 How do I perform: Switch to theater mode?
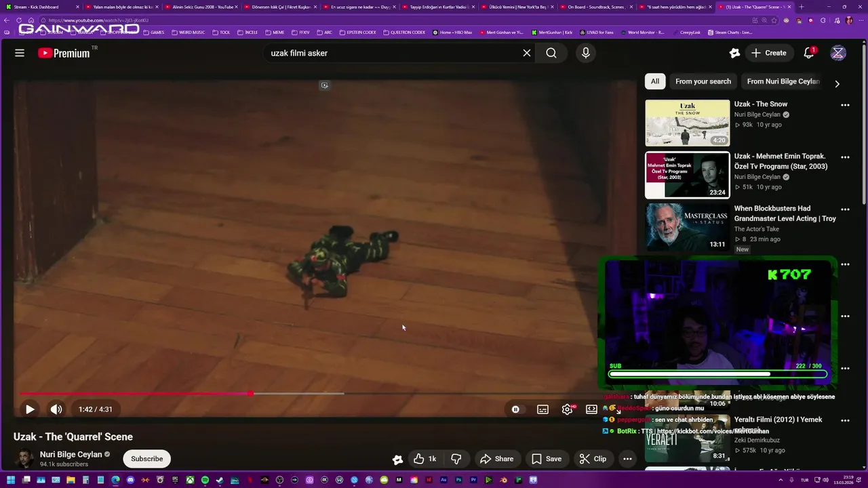[591, 409]
